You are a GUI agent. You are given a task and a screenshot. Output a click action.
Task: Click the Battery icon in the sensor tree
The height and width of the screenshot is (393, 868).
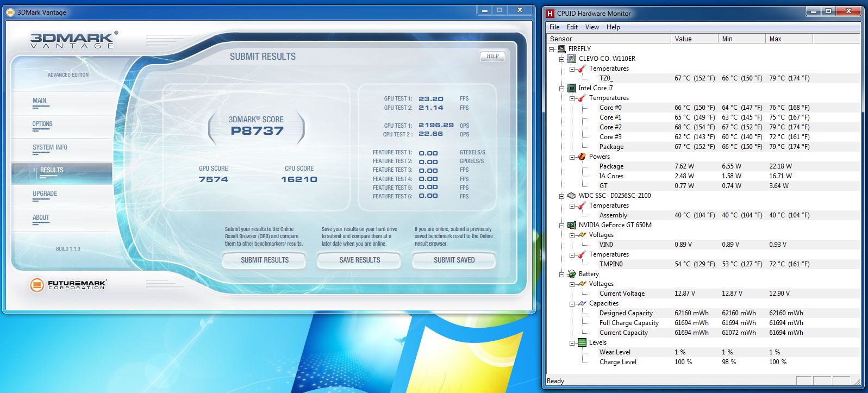click(x=572, y=274)
